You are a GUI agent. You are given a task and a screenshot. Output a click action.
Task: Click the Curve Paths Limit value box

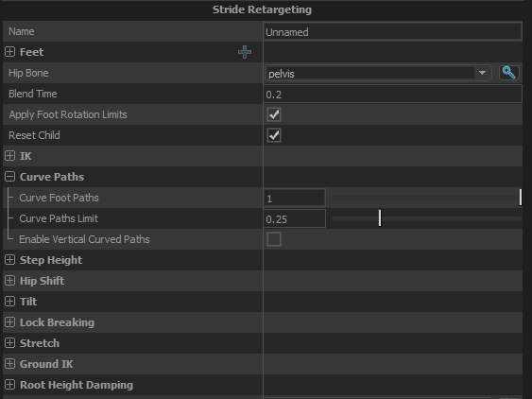point(295,218)
